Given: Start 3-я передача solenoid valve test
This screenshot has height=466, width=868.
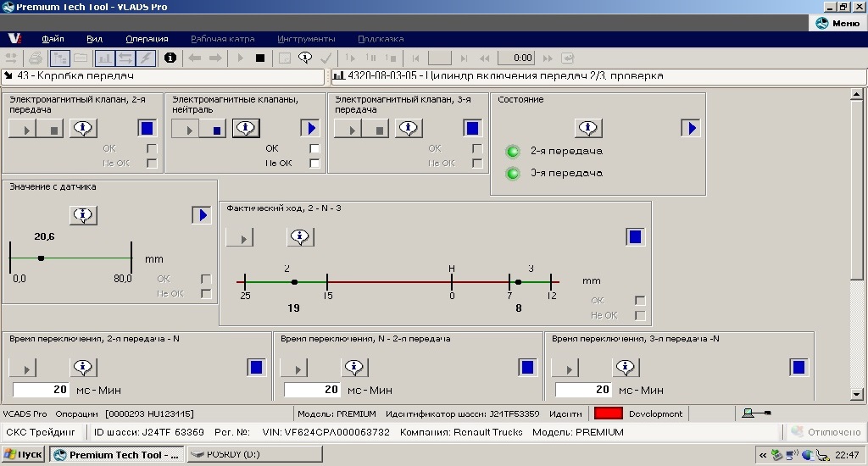Looking at the screenshot, I should [348, 129].
